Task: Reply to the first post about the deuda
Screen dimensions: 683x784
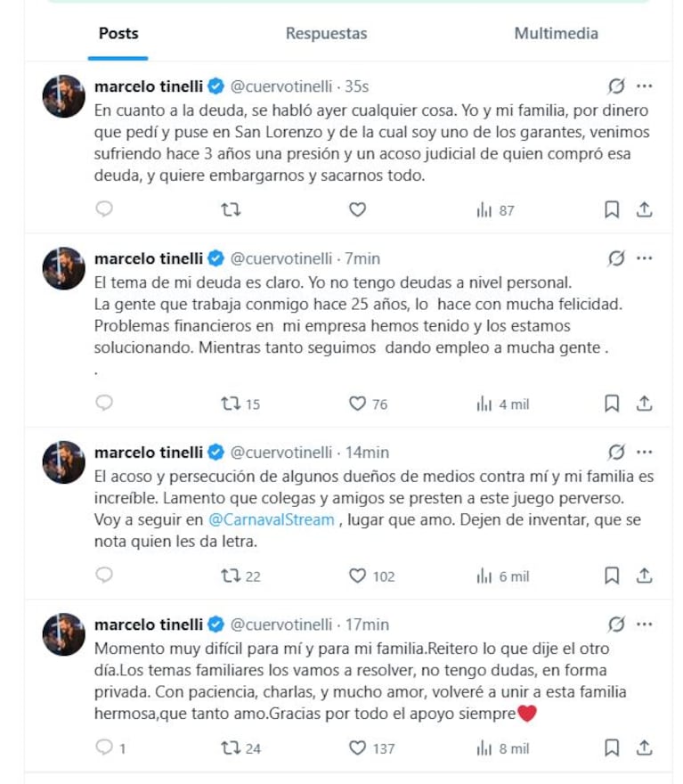Action: pyautogui.click(x=104, y=210)
